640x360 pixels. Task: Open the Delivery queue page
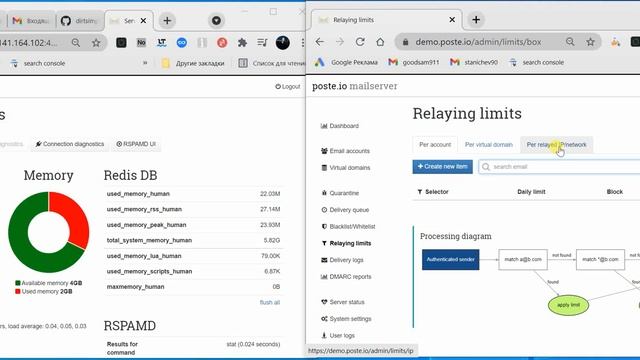click(x=345, y=209)
